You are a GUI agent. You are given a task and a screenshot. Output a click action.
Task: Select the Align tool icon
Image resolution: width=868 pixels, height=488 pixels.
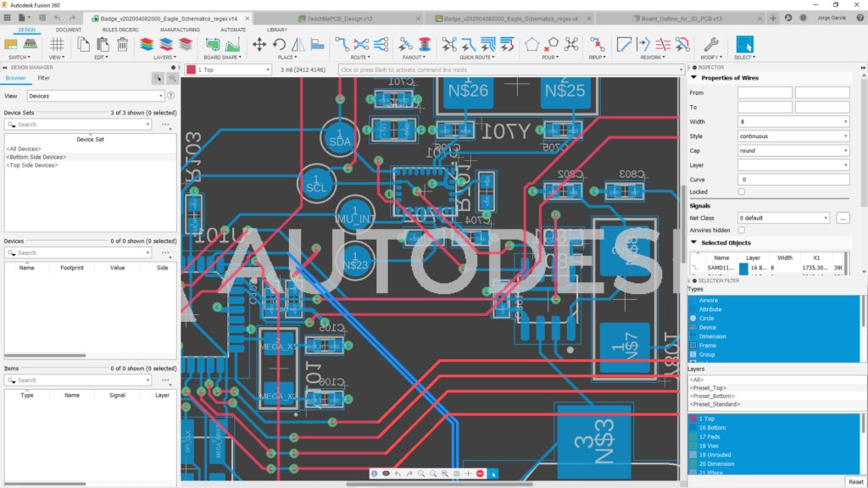[317, 44]
